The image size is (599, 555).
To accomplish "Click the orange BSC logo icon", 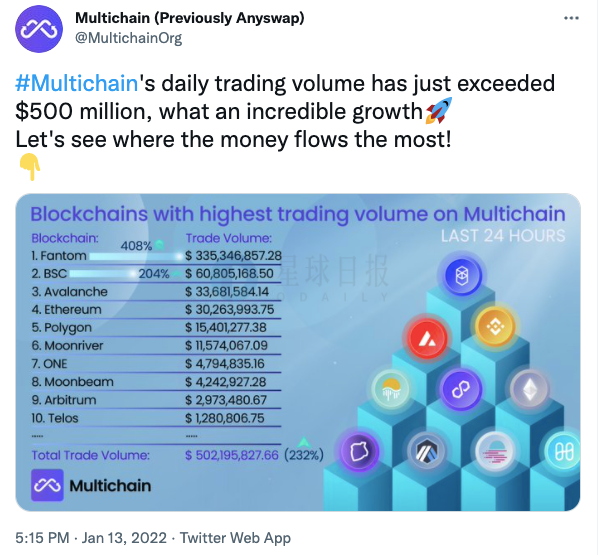I will [x=495, y=327].
